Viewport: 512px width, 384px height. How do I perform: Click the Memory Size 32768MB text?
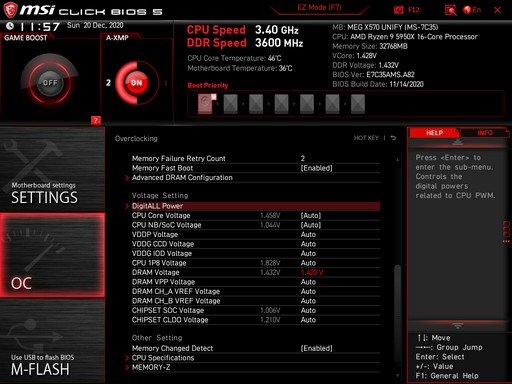(x=370, y=46)
